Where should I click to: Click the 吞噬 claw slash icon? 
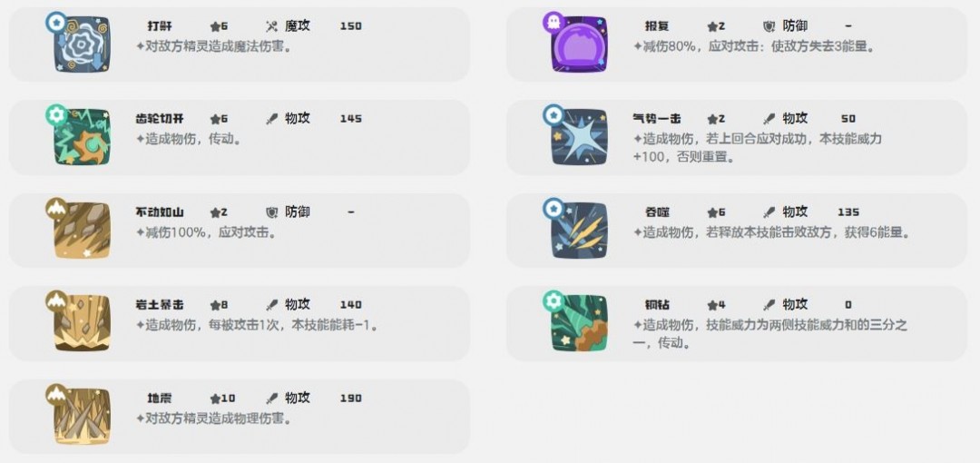point(579,231)
